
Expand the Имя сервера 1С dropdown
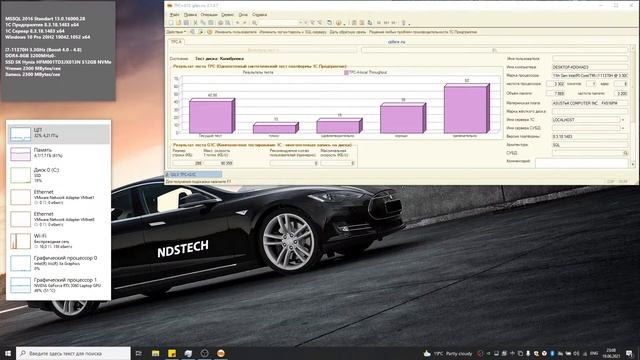tap(623, 120)
